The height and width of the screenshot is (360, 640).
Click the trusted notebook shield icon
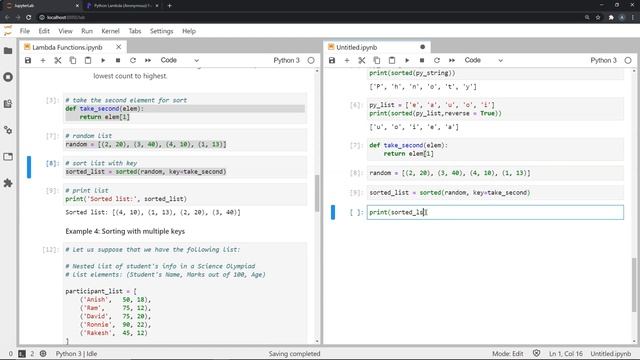click(536, 353)
